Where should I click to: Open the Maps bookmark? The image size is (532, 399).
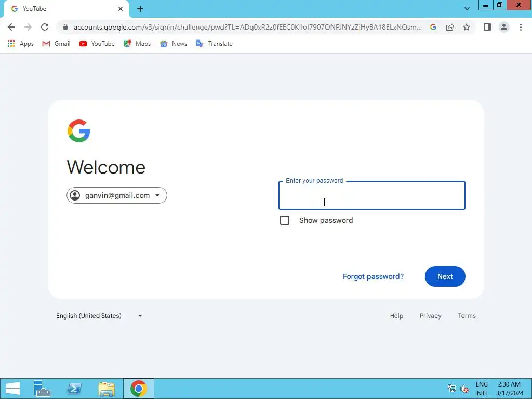(x=137, y=44)
